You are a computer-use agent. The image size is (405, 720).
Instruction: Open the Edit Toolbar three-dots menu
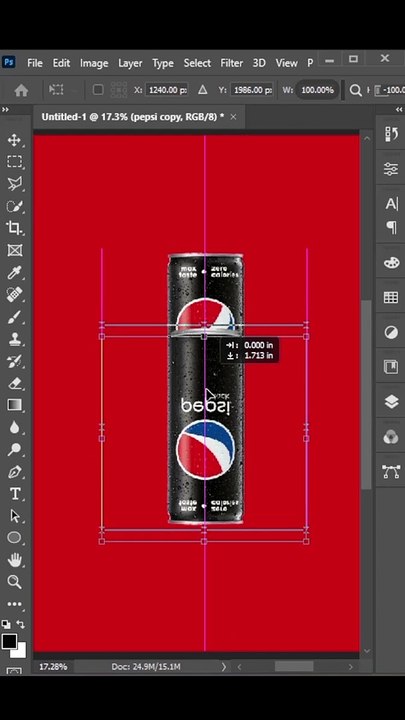(14, 604)
